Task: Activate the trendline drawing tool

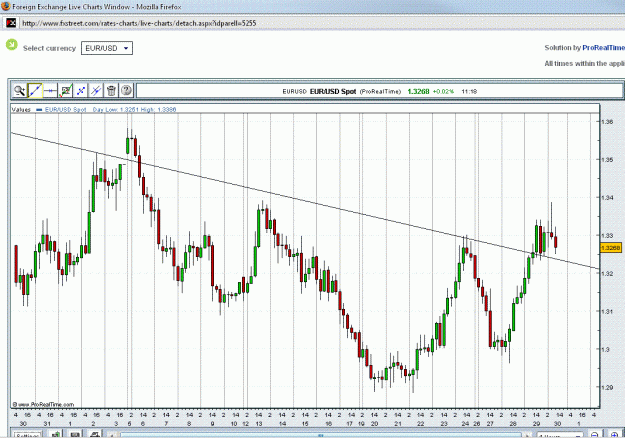Action: point(35,90)
